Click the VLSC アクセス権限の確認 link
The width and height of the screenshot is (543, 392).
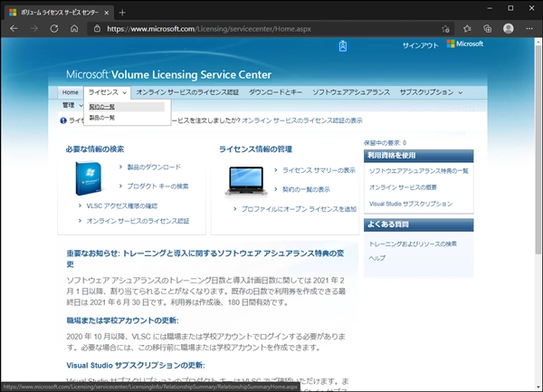click(122, 206)
